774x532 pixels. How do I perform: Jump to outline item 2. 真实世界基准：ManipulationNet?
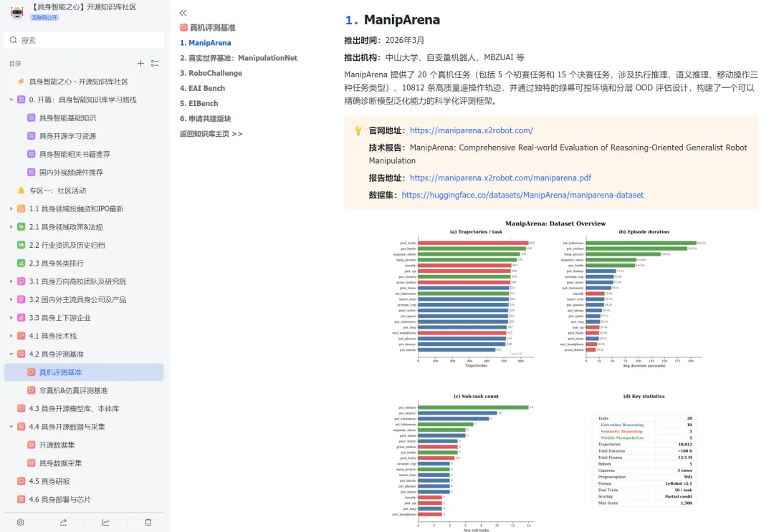coord(239,58)
